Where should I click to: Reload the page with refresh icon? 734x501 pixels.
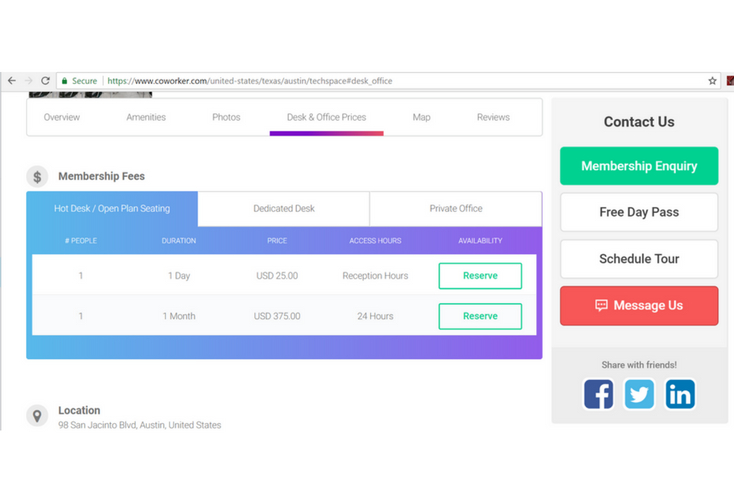pyautogui.click(x=45, y=81)
